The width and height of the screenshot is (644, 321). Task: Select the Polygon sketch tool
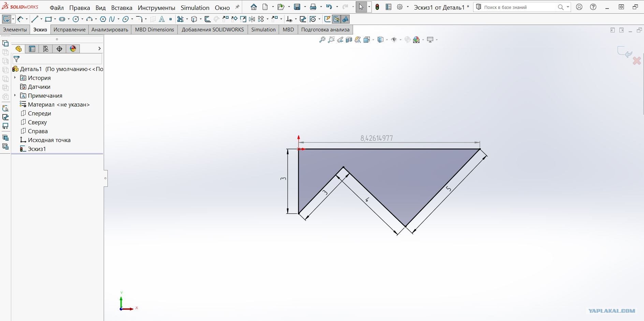click(x=103, y=19)
